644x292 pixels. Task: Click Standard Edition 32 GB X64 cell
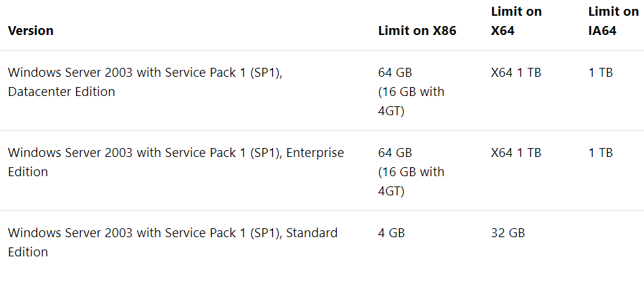(508, 233)
